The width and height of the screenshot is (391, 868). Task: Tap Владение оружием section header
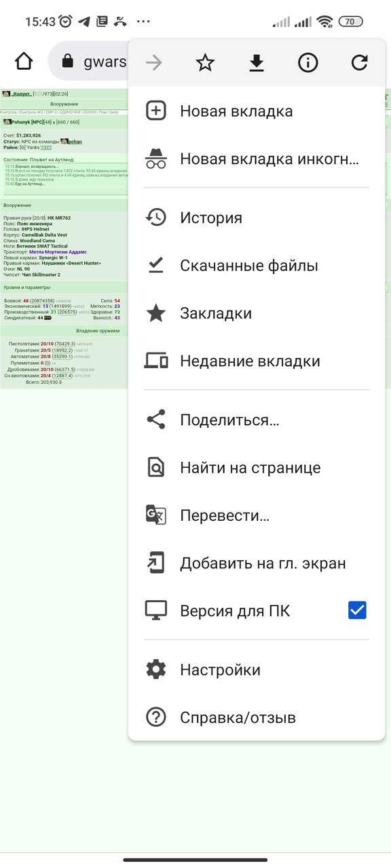[x=98, y=331]
